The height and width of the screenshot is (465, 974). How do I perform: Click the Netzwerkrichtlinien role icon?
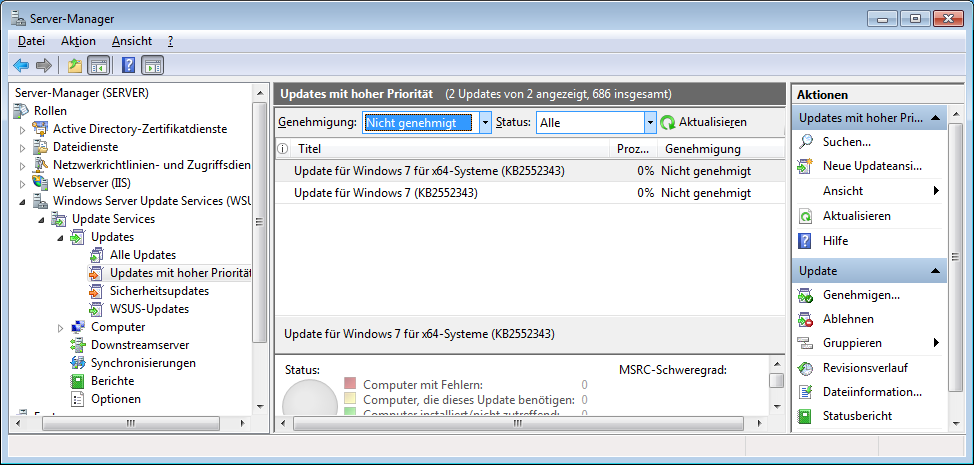[40, 165]
